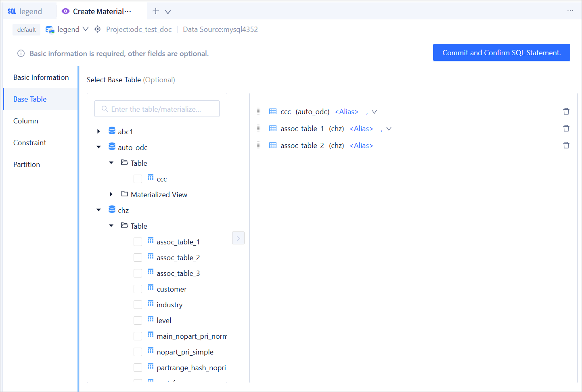This screenshot has height=392, width=582.
Task: Click trash icon for assoc_table_2
Action: (x=566, y=146)
